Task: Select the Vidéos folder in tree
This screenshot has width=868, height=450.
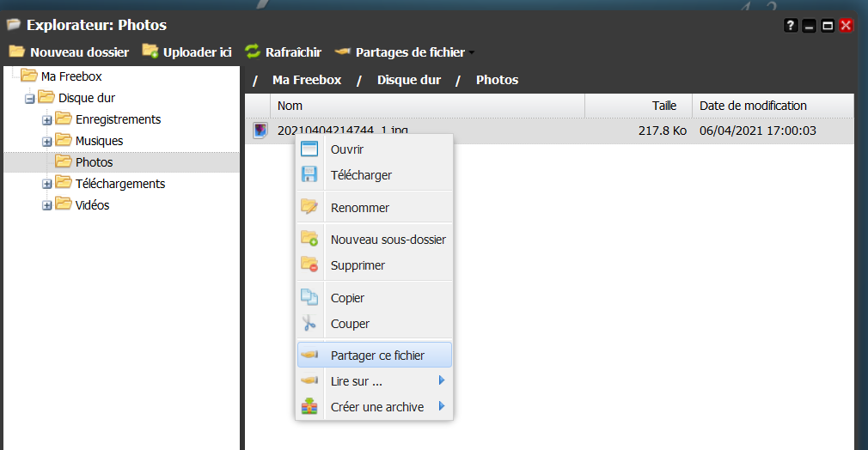Action: point(92,205)
